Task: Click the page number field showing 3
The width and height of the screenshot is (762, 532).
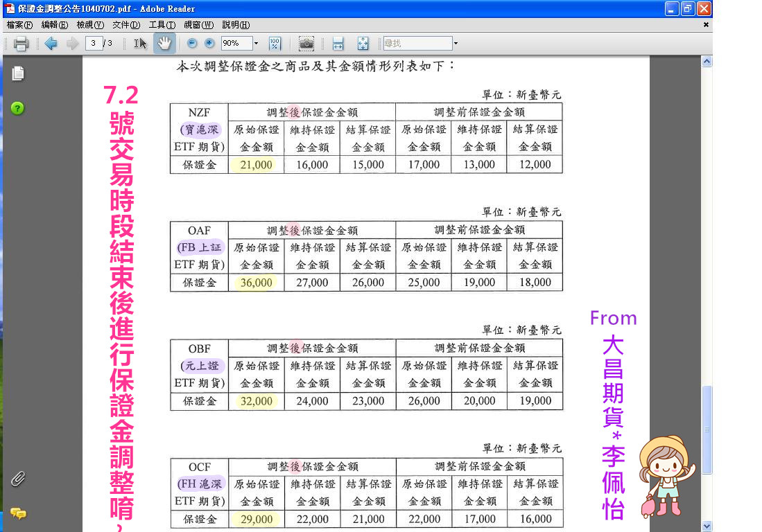Action: [x=94, y=43]
